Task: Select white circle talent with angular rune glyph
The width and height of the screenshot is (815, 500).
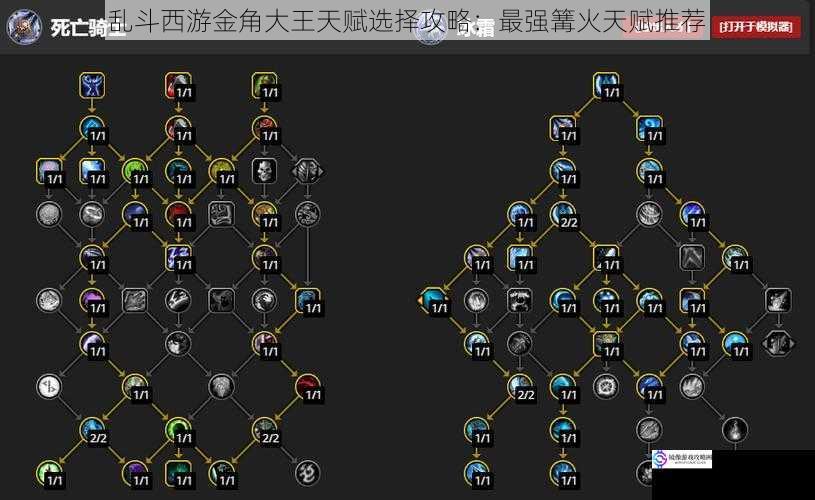Action: coord(49,387)
